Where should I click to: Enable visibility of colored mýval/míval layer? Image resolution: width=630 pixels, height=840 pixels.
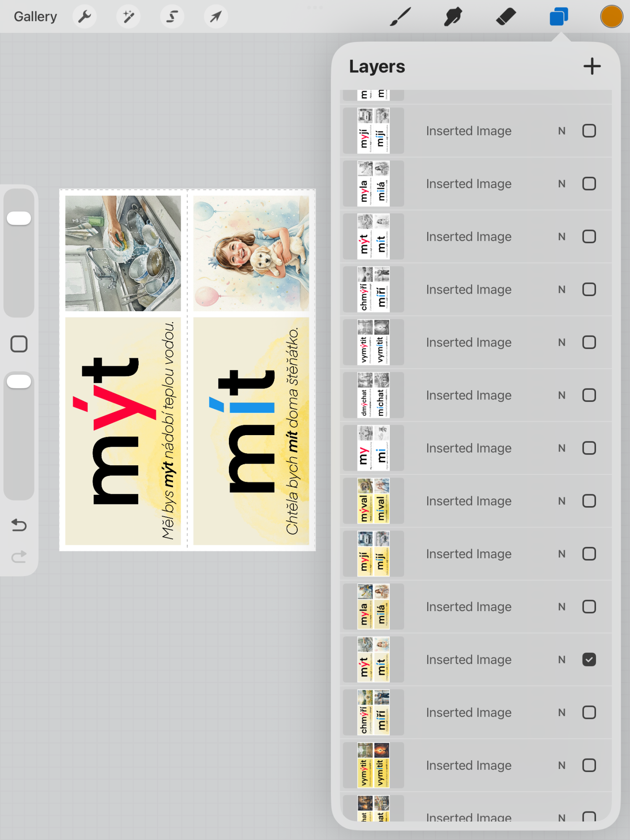click(x=589, y=501)
